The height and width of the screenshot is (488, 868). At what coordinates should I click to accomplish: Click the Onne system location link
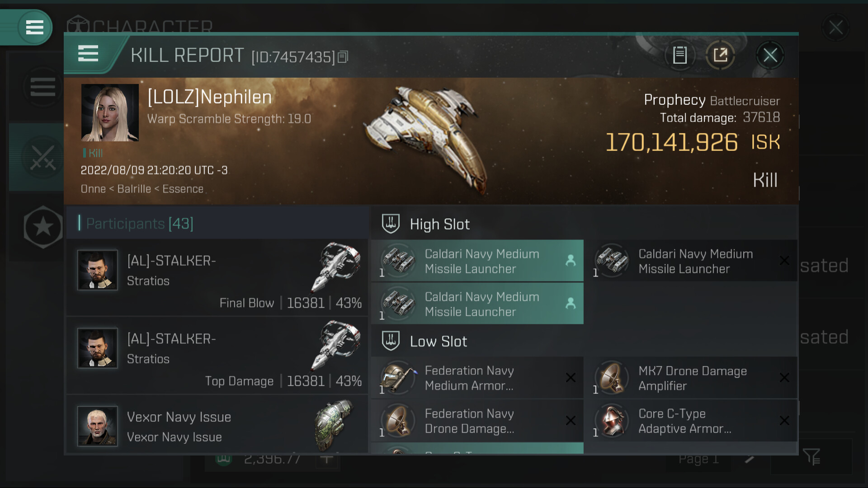tap(93, 189)
